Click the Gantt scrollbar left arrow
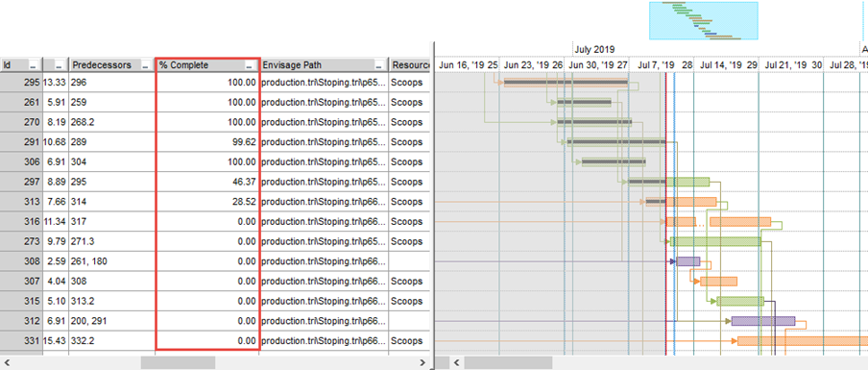This screenshot has width=868, height=370. [x=457, y=363]
